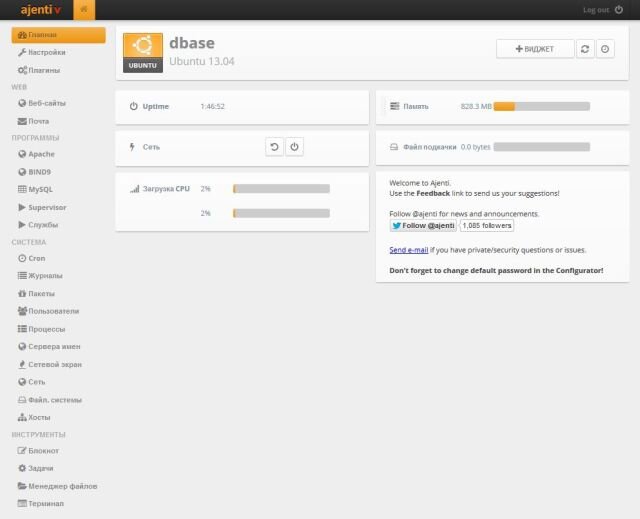640x519 pixels.
Task: Select Apache in the sidebar
Action: point(36,154)
